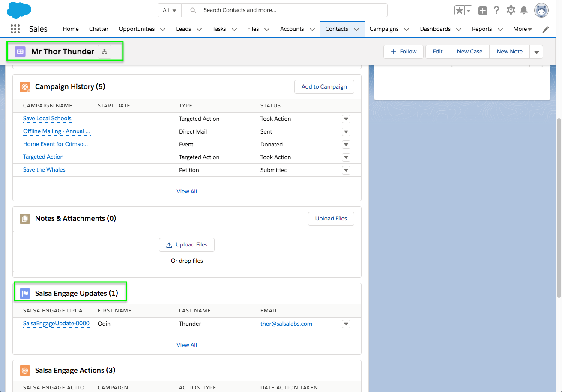Open row menu for Save the Whales
Image resolution: width=562 pixels, height=392 pixels.
tap(346, 170)
